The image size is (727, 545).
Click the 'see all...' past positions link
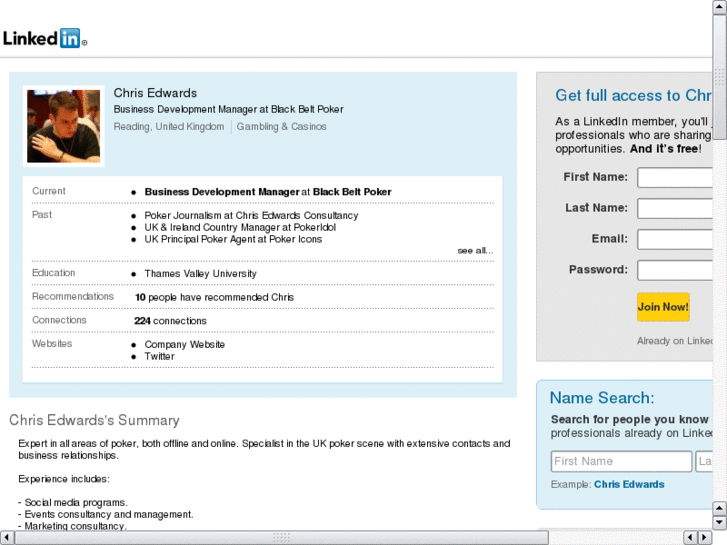475,251
